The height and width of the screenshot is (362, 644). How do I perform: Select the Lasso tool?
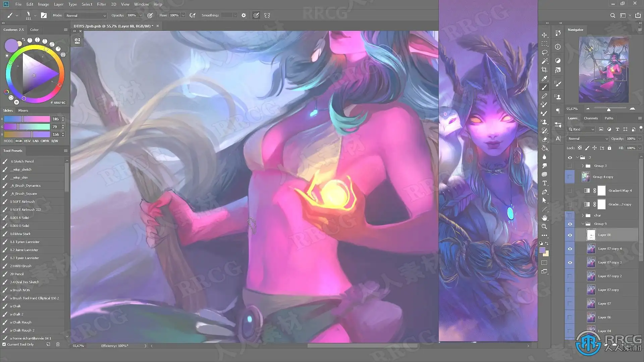(x=544, y=53)
